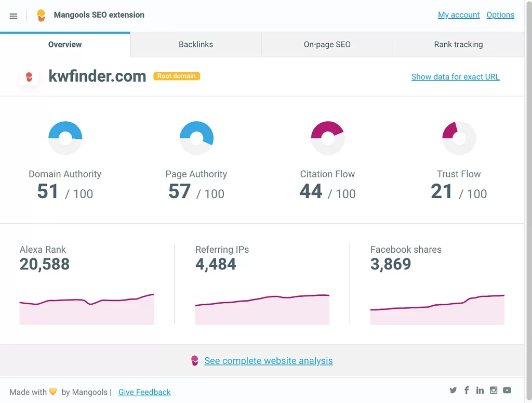This screenshot has width=532, height=403.
Task: Click Show data for exact URL
Action: coord(455,77)
